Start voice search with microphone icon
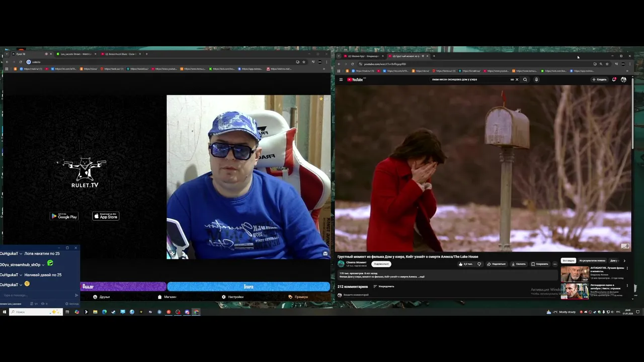The width and height of the screenshot is (644, 362). [x=536, y=79]
